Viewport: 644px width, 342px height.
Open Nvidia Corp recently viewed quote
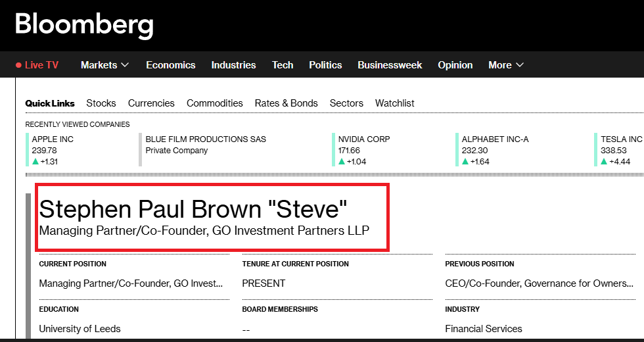click(x=364, y=139)
